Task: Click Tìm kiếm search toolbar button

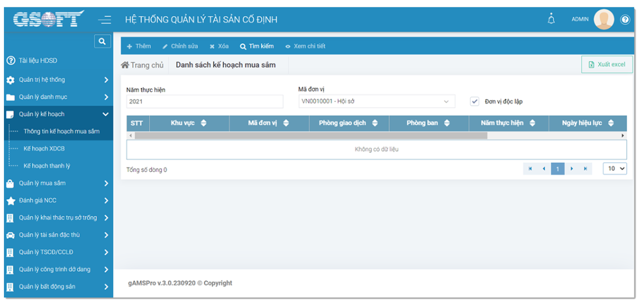Action: click(x=257, y=46)
